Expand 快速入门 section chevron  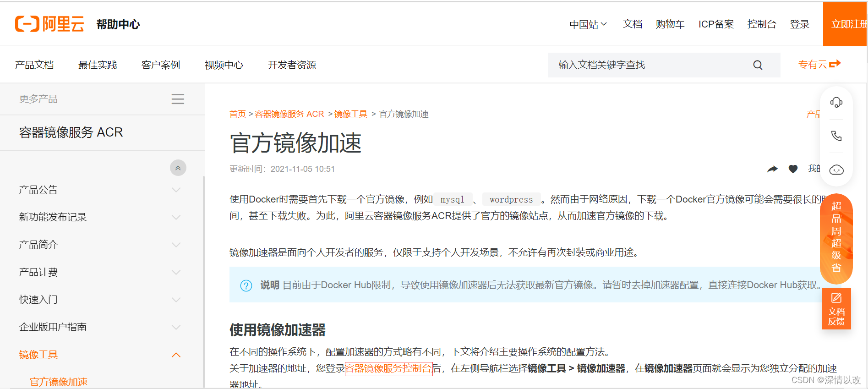(x=176, y=300)
